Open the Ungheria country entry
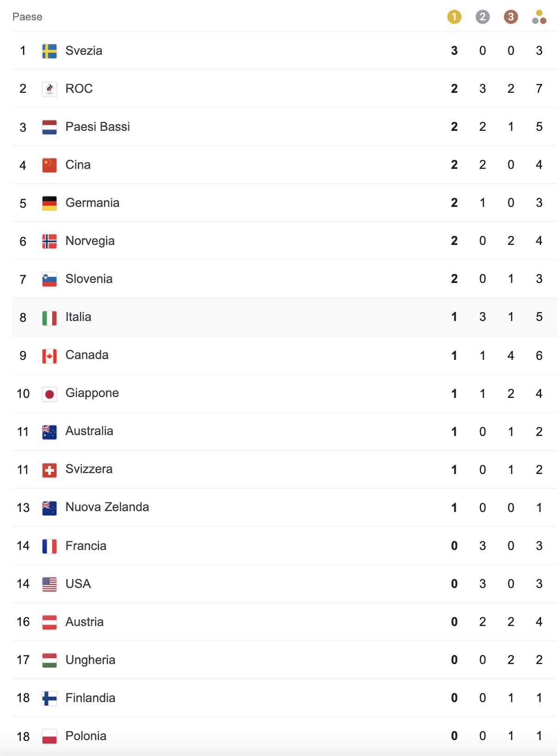This screenshot has height=756, width=557. [91, 660]
